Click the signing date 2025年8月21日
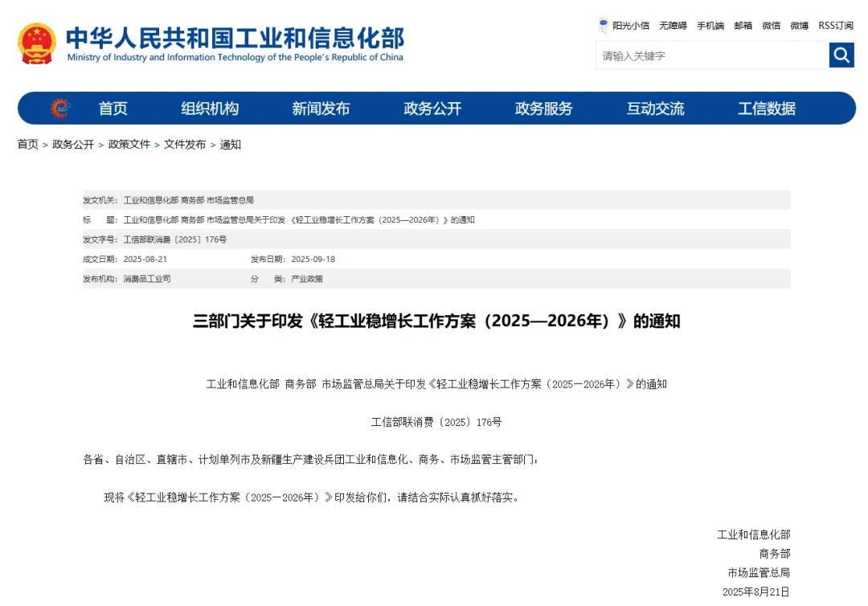The width and height of the screenshot is (868, 606). coord(756,592)
